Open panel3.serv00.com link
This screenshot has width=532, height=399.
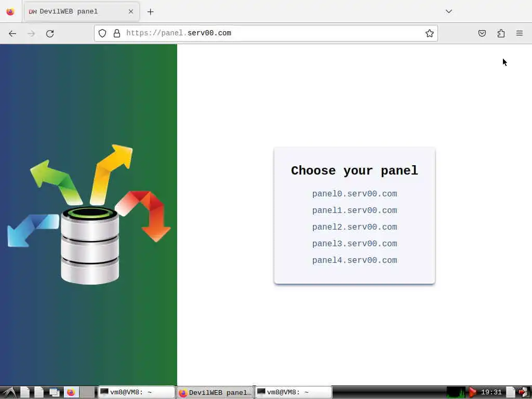click(x=354, y=244)
